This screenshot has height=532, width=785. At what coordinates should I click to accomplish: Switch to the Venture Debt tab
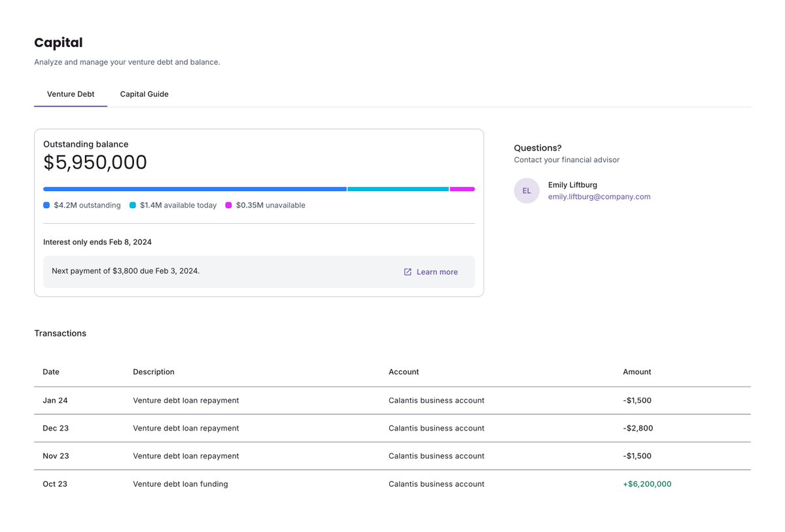[x=71, y=94]
